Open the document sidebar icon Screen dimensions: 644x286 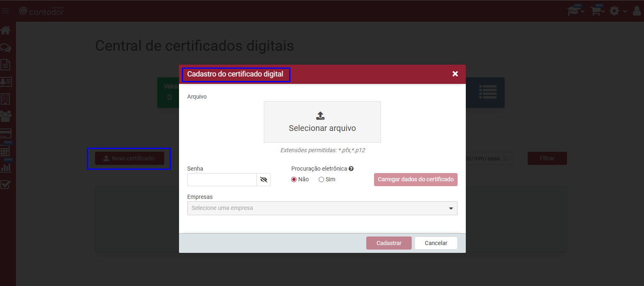tap(5, 65)
